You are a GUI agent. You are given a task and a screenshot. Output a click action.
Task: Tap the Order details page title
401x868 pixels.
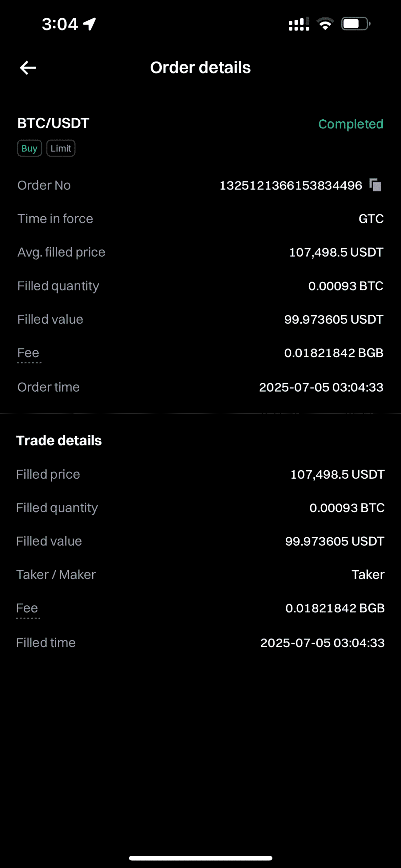[200, 67]
